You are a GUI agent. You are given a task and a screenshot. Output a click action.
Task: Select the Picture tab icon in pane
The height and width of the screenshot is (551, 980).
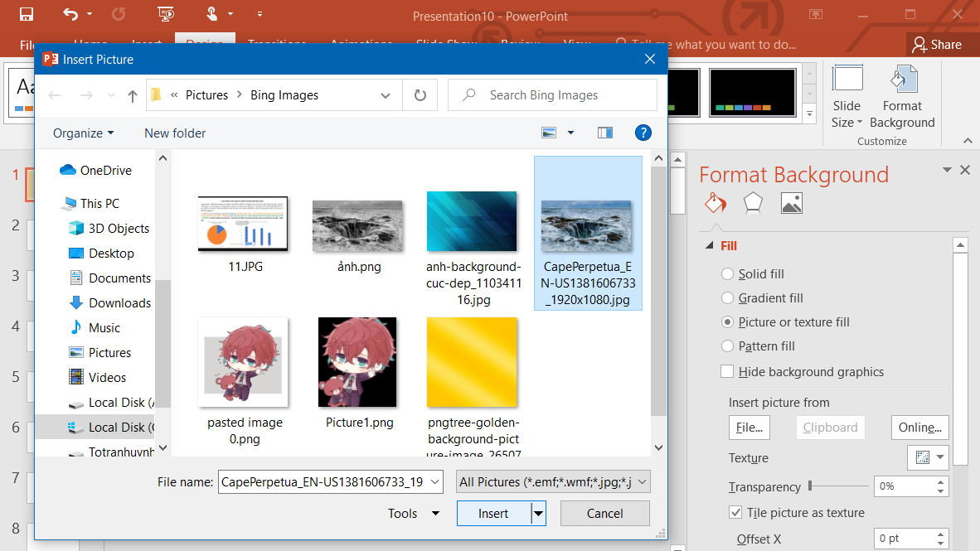[x=791, y=203]
